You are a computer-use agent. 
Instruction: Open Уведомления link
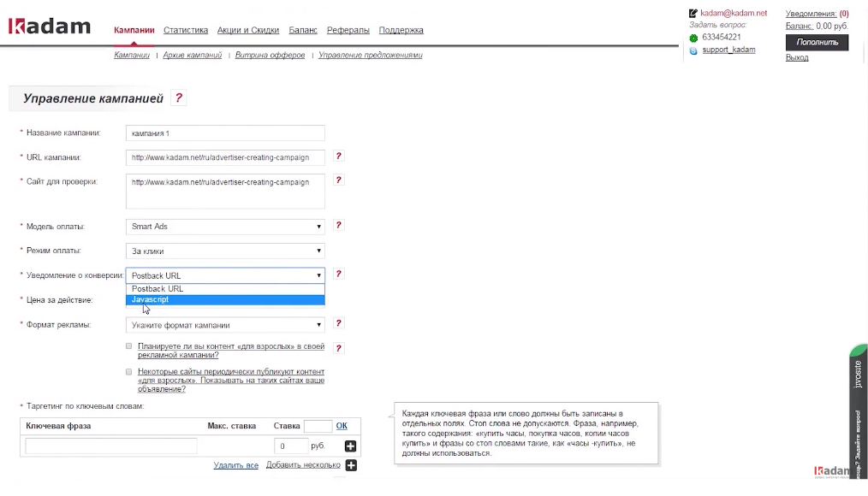coord(811,14)
